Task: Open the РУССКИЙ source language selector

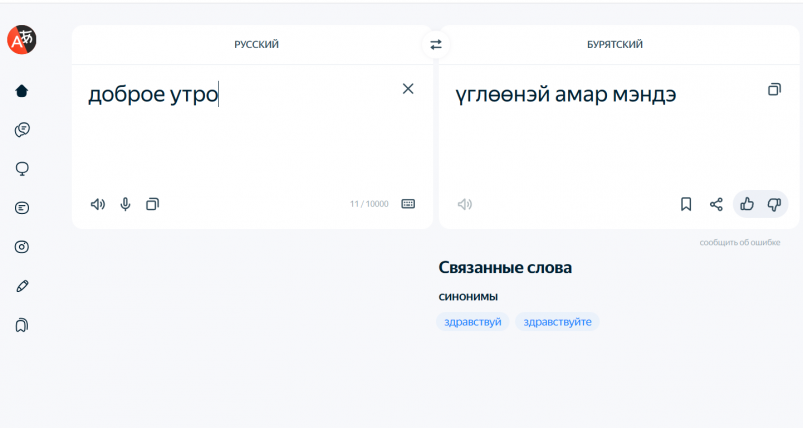Action: tap(256, 44)
